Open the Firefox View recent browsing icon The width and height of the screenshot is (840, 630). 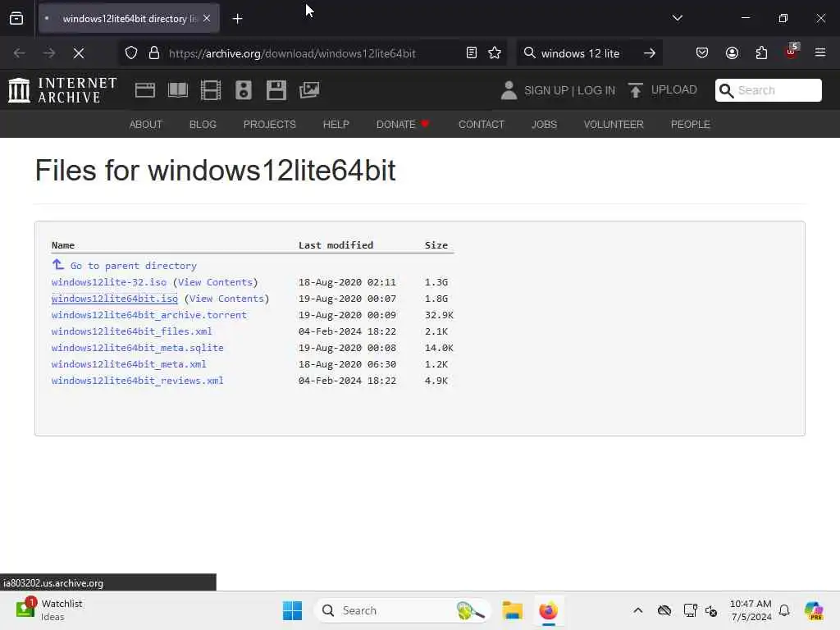(x=16, y=19)
